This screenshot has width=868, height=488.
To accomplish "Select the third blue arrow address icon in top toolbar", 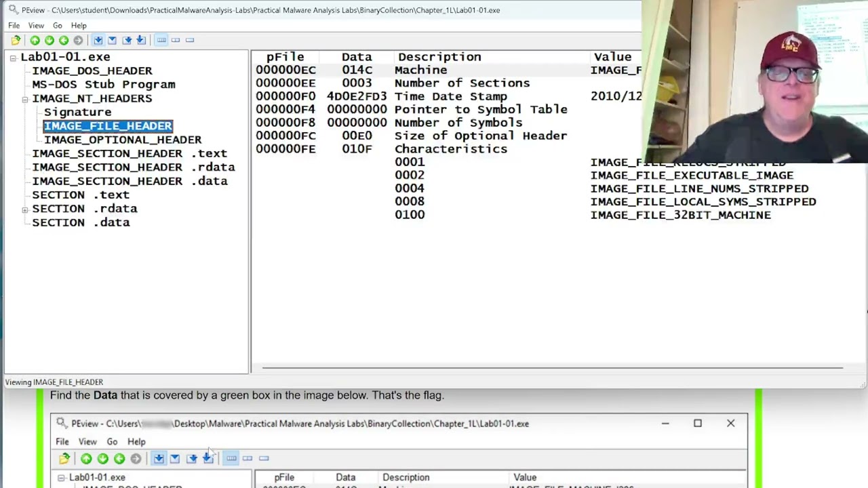I will pyautogui.click(x=127, y=40).
